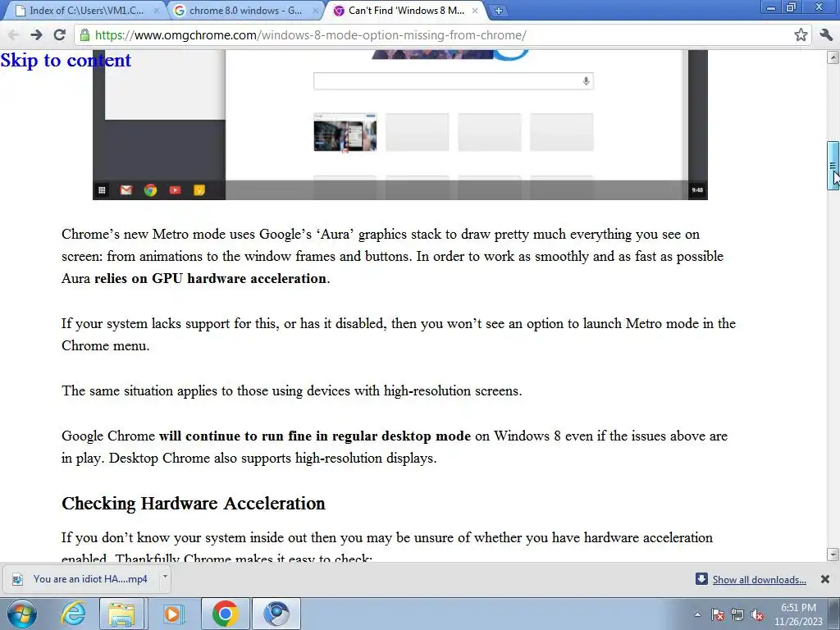Open the Windows Start menu
The height and width of the screenshot is (630, 840).
(x=22, y=614)
